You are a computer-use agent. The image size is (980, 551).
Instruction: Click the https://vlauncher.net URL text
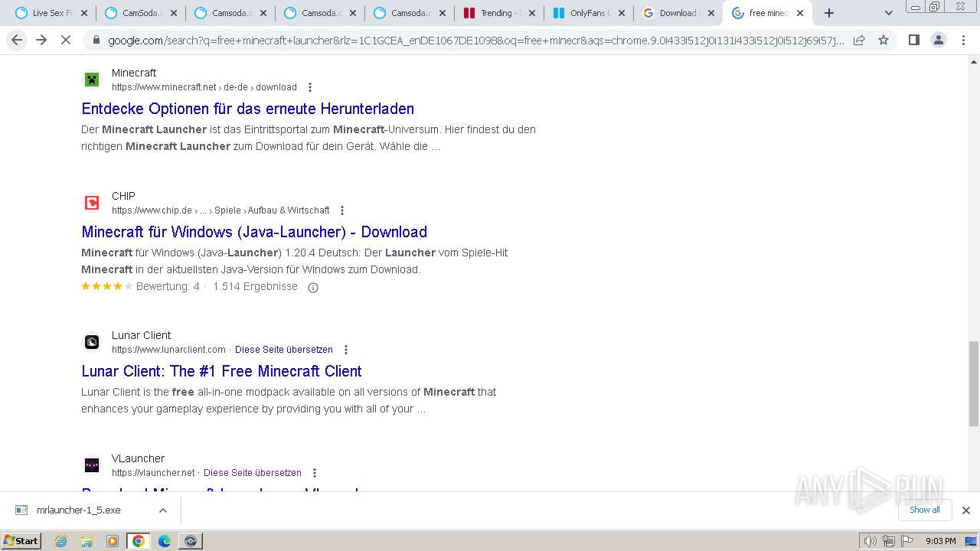pos(153,473)
